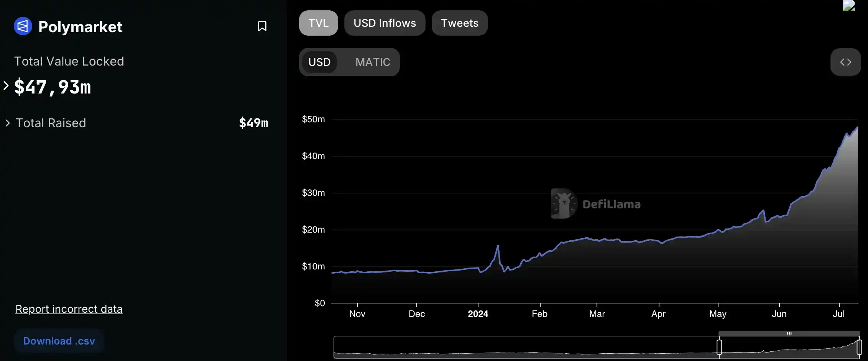Viewport: 868px width, 361px height.
Task: Open the embed chart code icon
Action: point(845,62)
